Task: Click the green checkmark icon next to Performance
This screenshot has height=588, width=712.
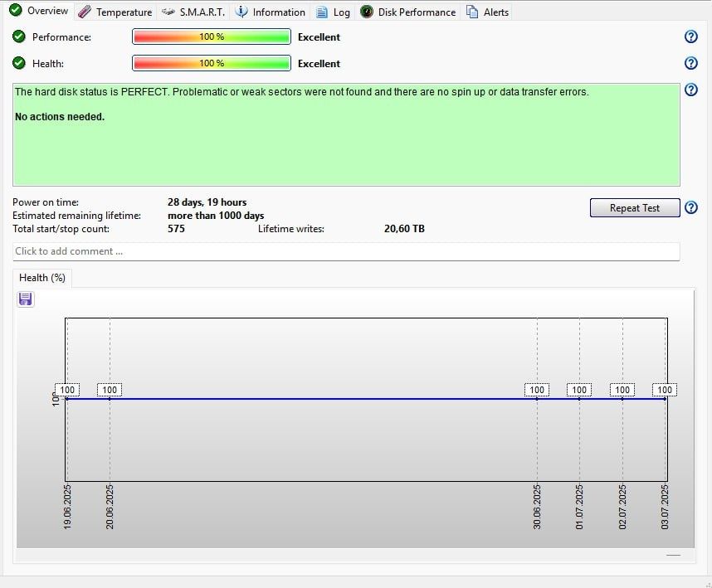Action: (19, 36)
